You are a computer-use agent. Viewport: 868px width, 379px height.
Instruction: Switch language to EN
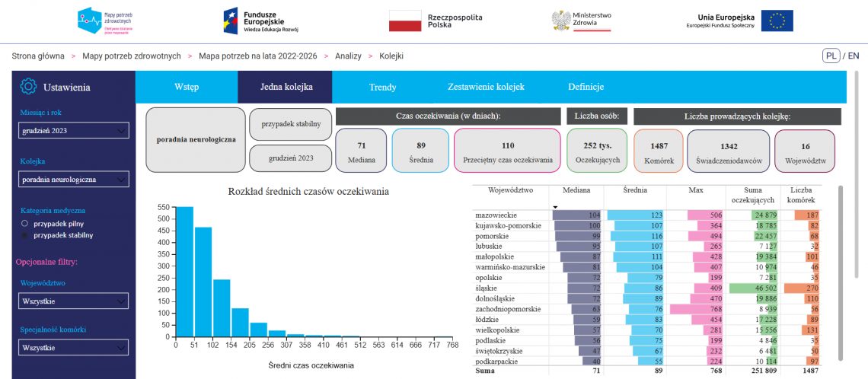coord(854,56)
